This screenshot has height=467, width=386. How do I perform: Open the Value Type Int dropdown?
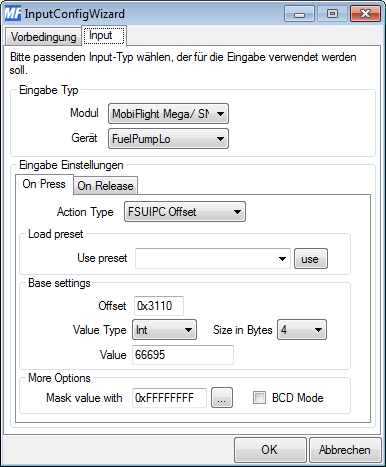[x=164, y=330]
